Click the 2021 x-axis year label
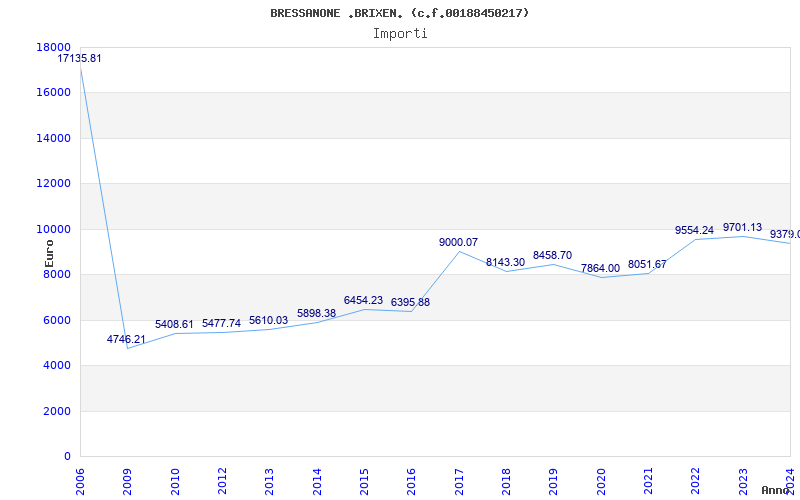The height and width of the screenshot is (500, 800). coord(648,482)
